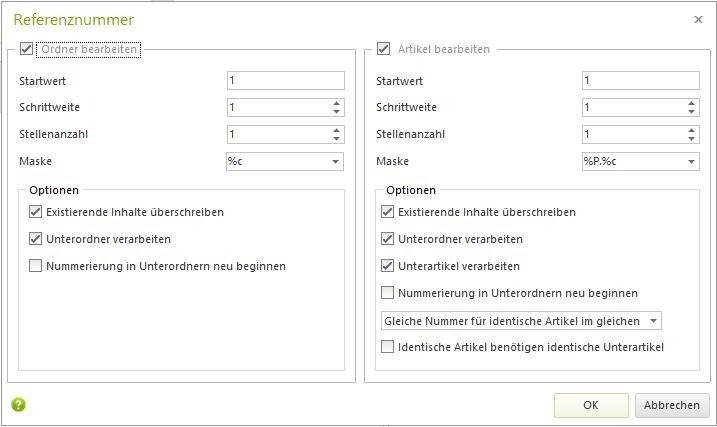Uncheck 'Unterartikel verarbeiten' checkbox
The width and height of the screenshot is (717, 427).
[388, 266]
